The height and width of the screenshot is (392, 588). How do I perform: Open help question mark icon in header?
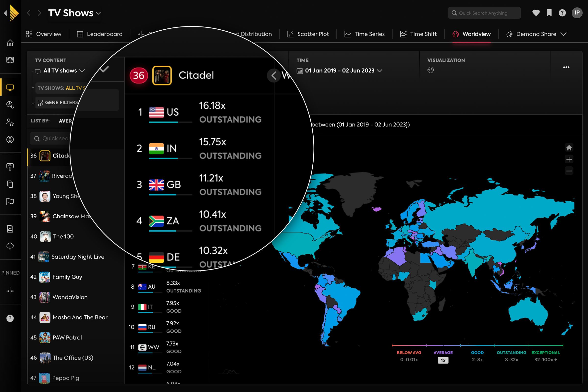(562, 13)
